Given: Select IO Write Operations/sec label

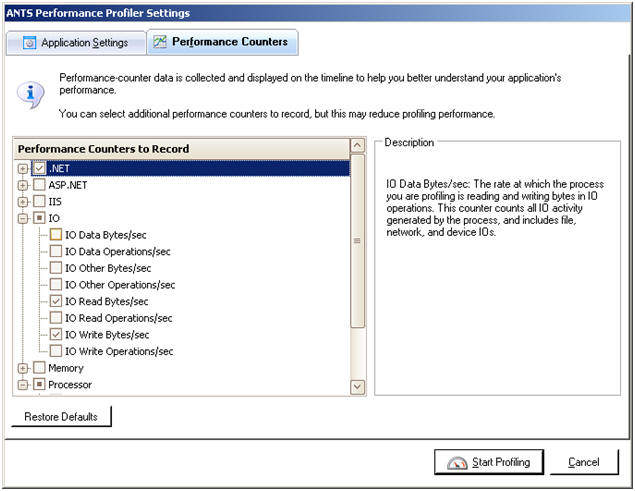Looking at the screenshot, I should click(119, 351).
